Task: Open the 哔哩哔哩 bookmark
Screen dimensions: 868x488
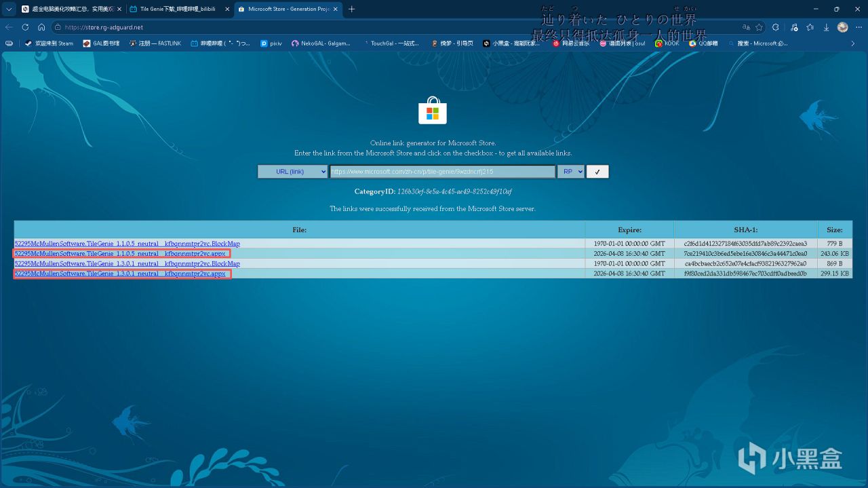Action: pyautogui.click(x=220, y=43)
